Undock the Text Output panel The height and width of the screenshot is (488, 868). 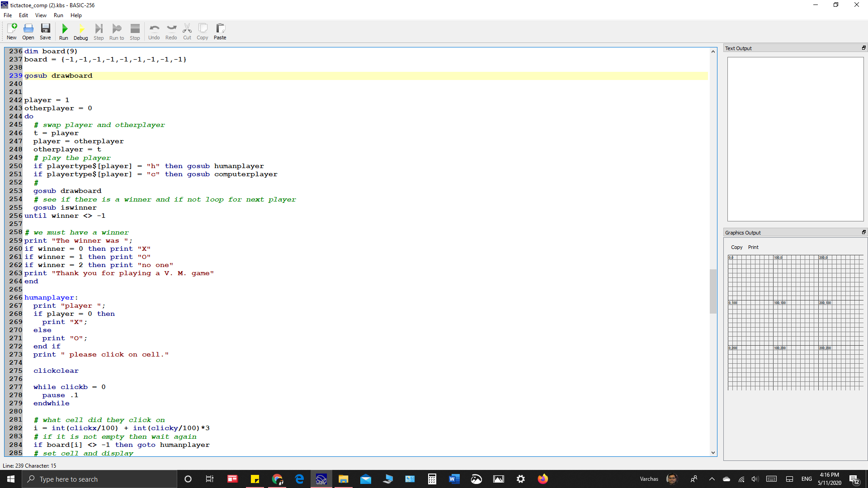click(863, 48)
